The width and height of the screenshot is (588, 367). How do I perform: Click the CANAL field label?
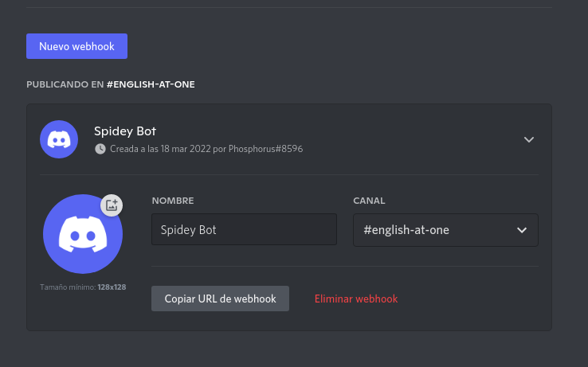coord(369,201)
